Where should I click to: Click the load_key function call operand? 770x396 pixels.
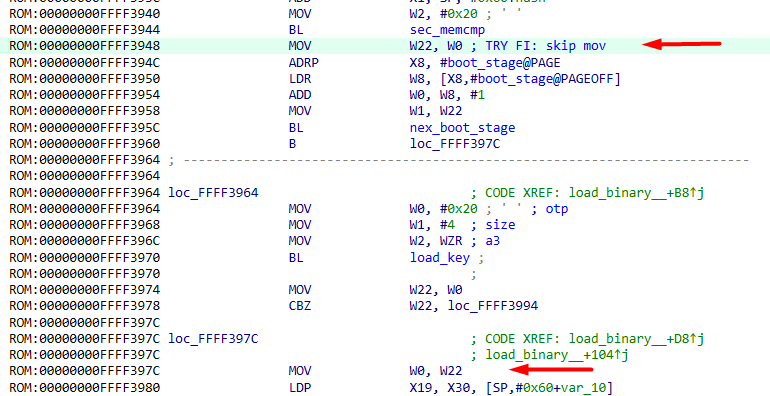tap(440, 258)
